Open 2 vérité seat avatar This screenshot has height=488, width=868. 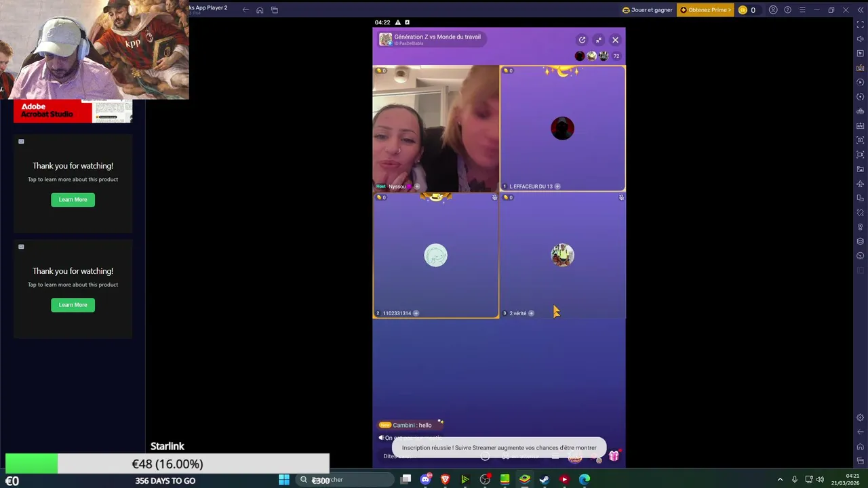pyautogui.click(x=562, y=256)
